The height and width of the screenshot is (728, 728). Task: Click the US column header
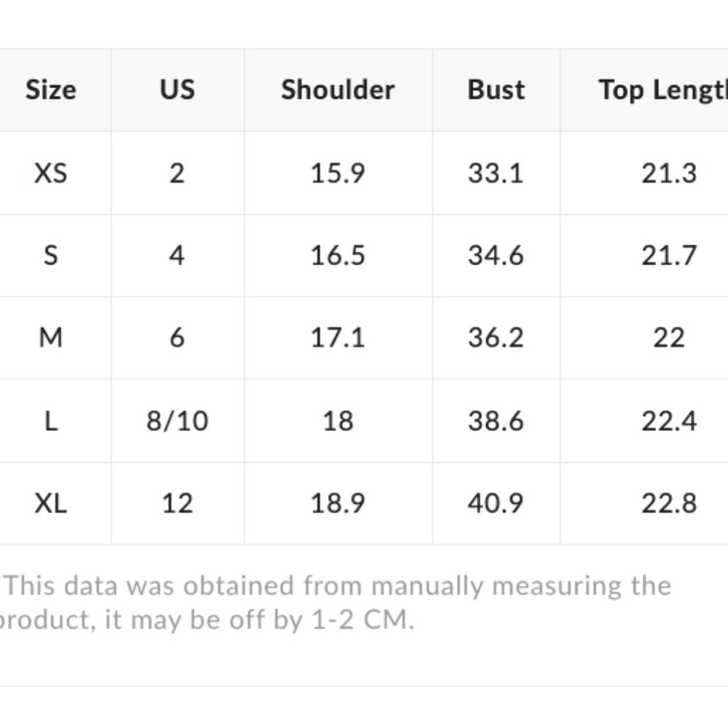point(177,90)
